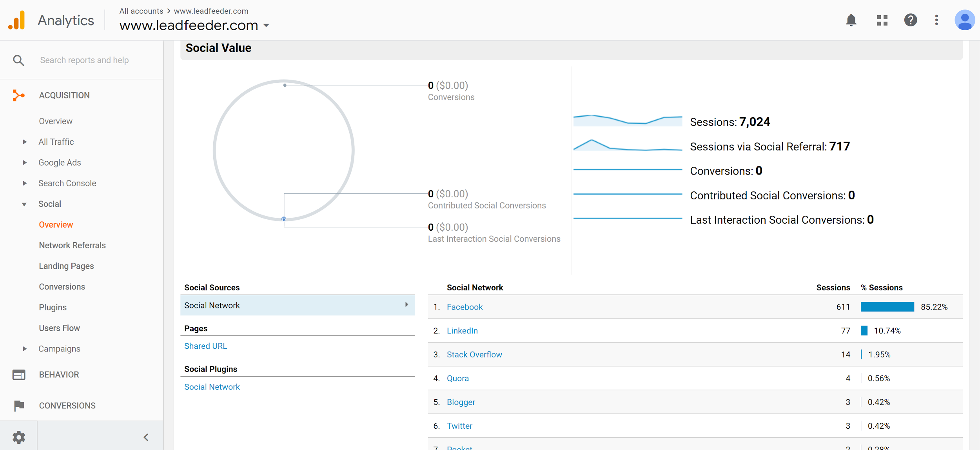
Task: Select Social Overview in the sidebar
Action: (x=56, y=225)
